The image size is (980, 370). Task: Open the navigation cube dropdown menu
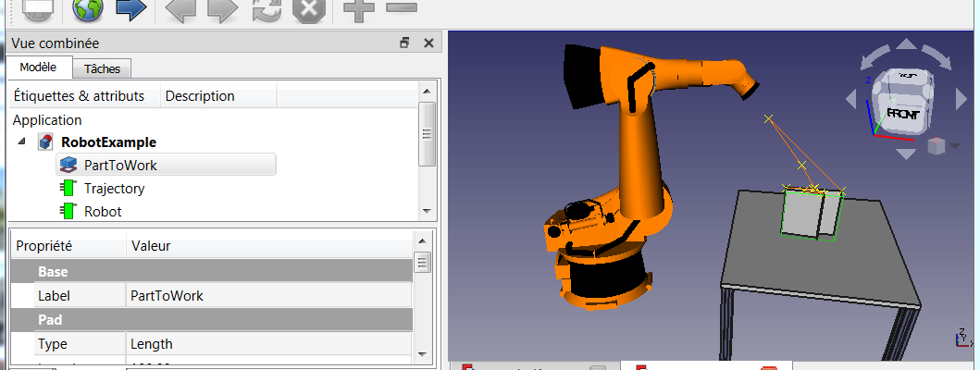click(954, 146)
